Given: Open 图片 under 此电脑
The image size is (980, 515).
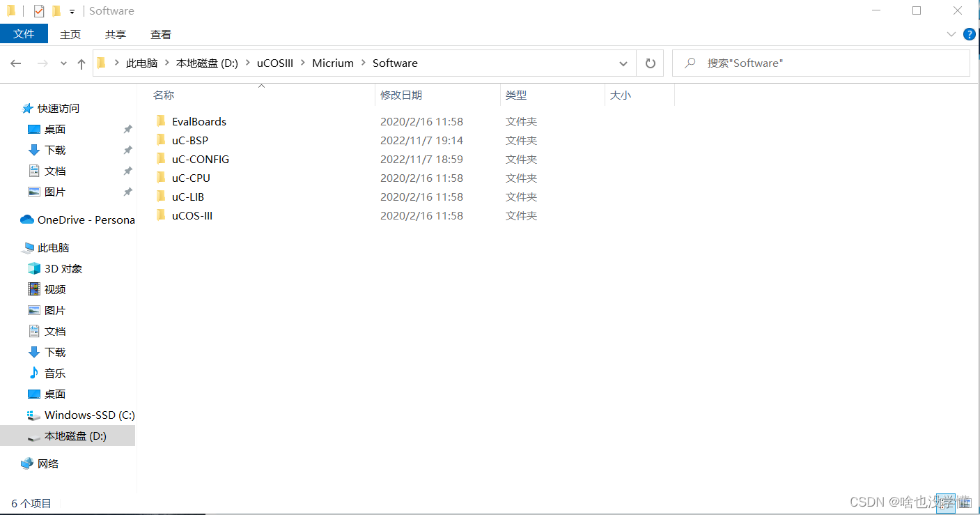Looking at the screenshot, I should (x=55, y=310).
